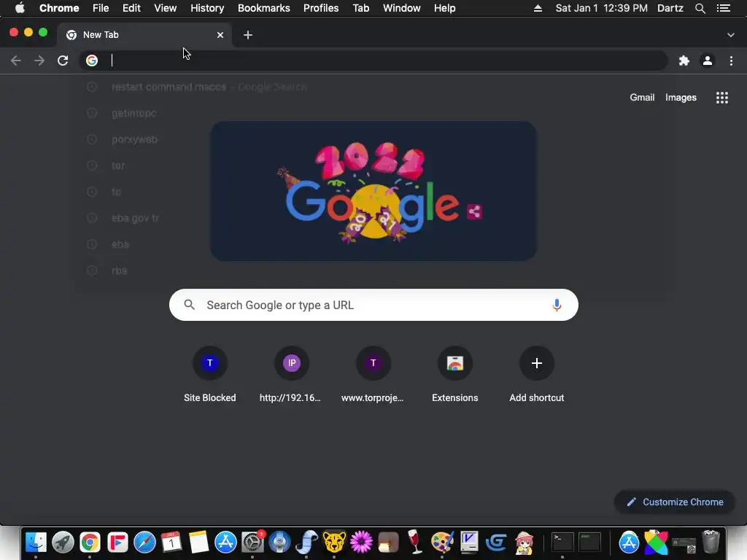Open the wine glass app in Dock

415,542
